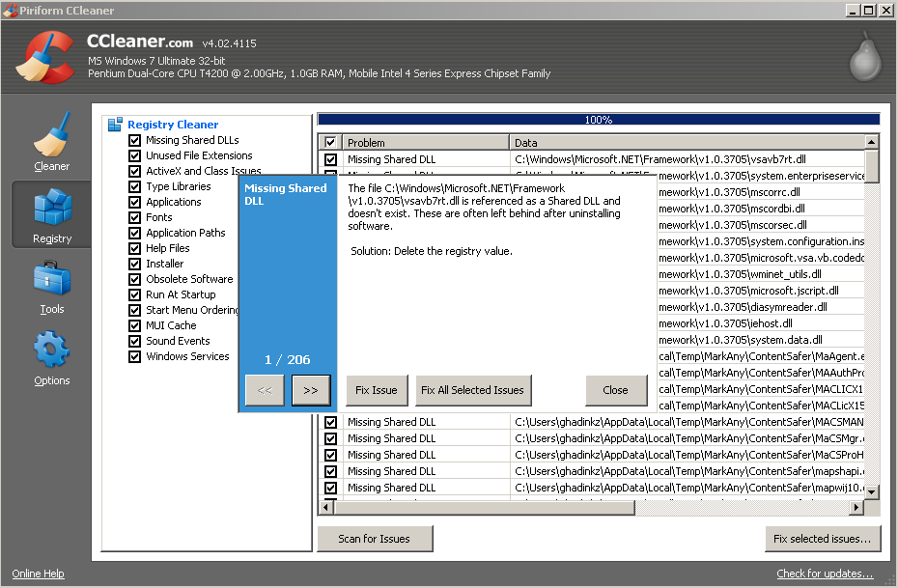898x588 pixels.
Task: Click the vertical scrollbar thumb
Action: coord(872,166)
